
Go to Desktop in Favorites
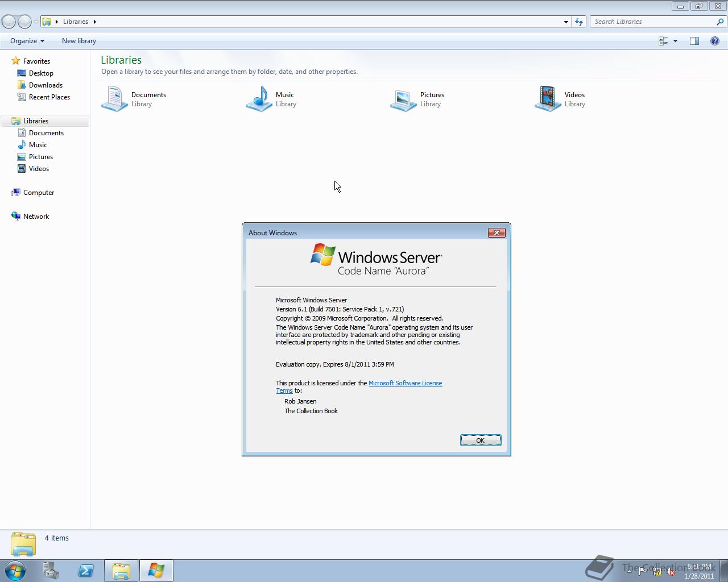tap(41, 73)
